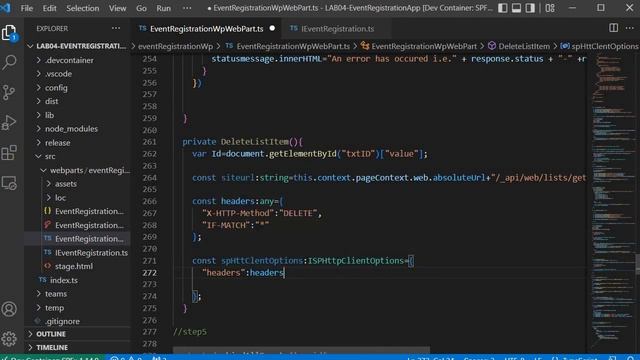The image size is (640, 360).
Task: Click unsaved dot on EventRegistrationWpWebPart.ts tab
Action: pos(272,28)
